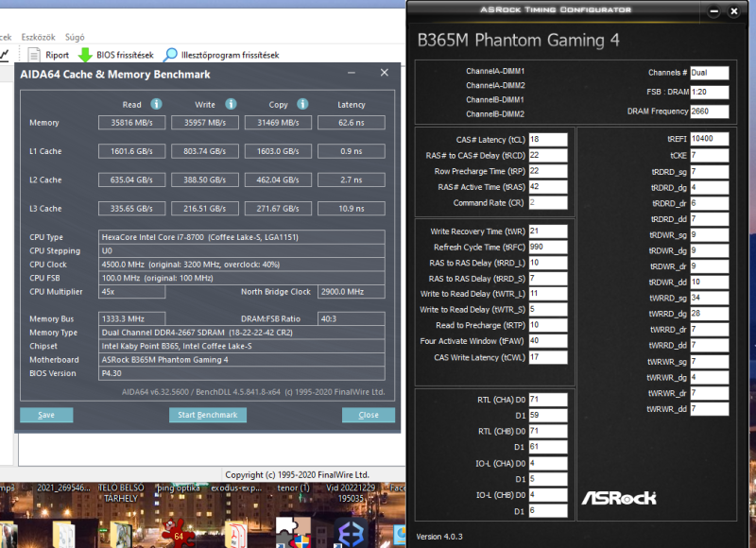Image resolution: width=756 pixels, height=548 pixels.
Task: Click the Write Recovery Time (tWR) field
Action: tap(548, 231)
